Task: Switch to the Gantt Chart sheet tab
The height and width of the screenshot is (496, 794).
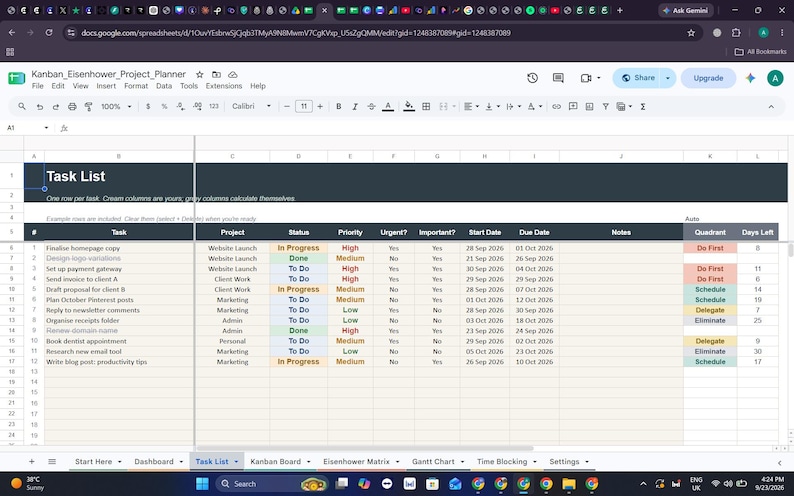Action: [x=433, y=462]
